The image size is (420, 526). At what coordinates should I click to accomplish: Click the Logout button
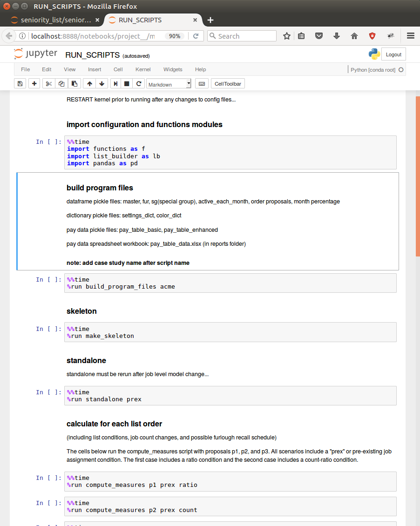tap(393, 54)
